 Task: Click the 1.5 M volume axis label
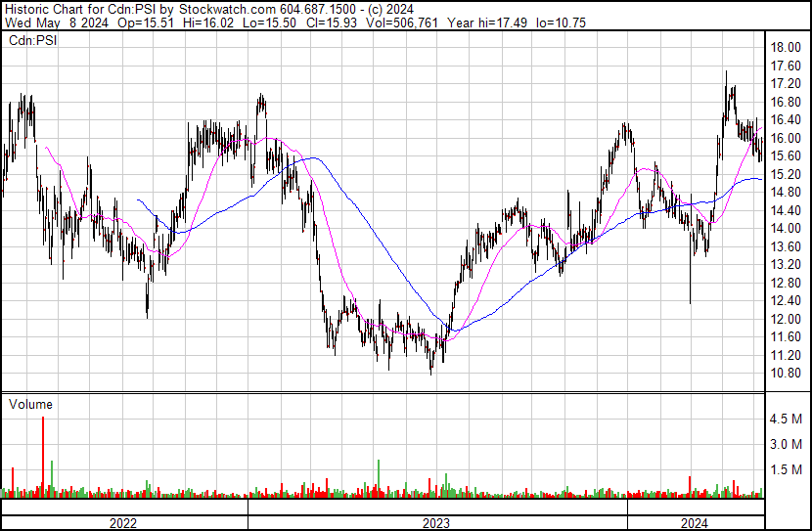pyautogui.click(x=787, y=469)
